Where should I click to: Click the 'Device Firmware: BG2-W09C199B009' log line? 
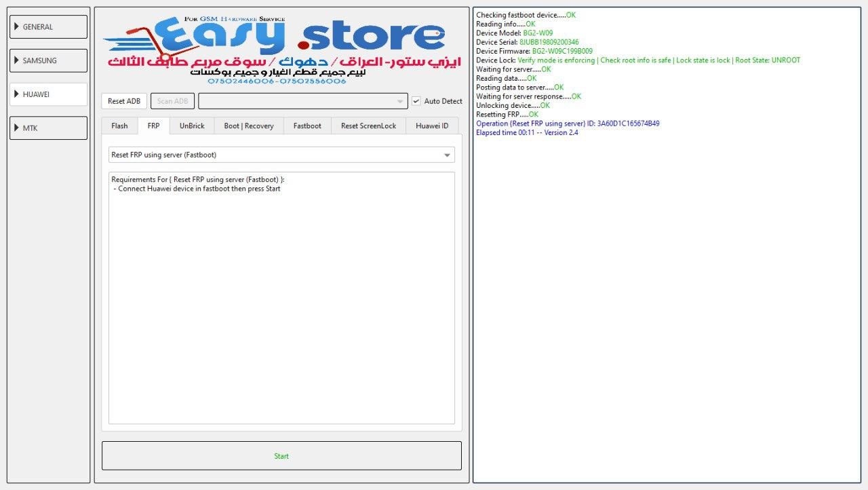coord(534,51)
